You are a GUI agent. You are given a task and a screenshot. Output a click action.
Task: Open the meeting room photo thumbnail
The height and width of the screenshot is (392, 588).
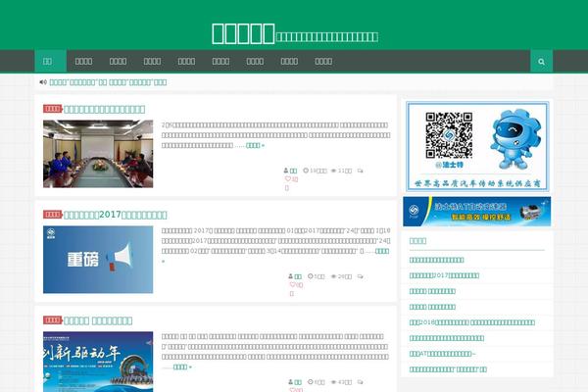pyautogui.click(x=98, y=154)
